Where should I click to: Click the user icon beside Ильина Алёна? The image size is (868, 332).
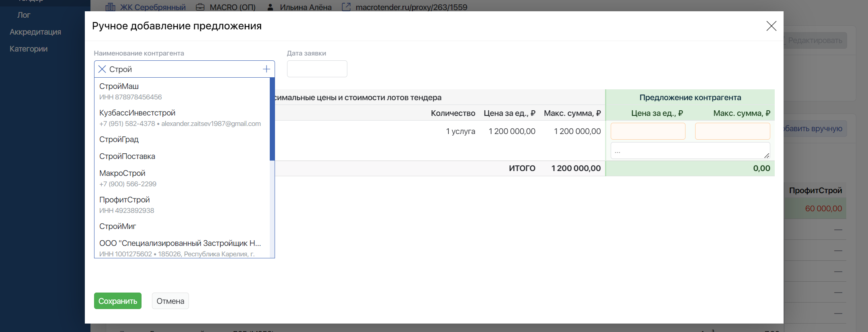pyautogui.click(x=270, y=7)
